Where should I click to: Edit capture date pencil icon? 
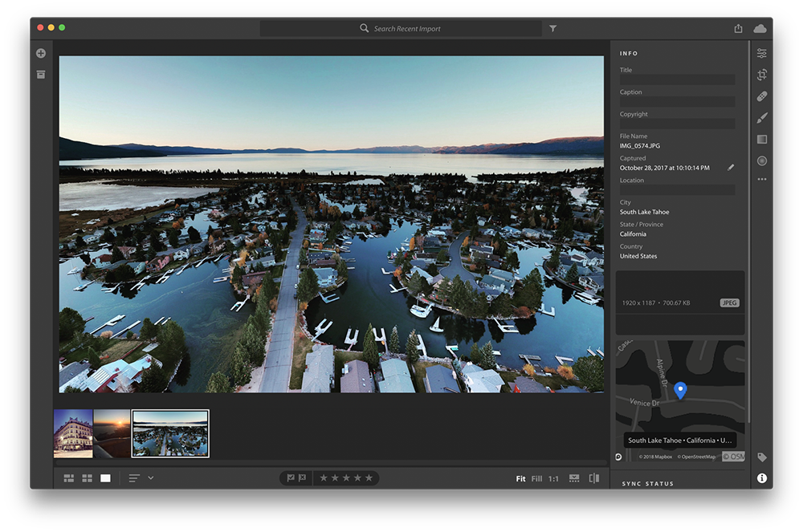(731, 167)
